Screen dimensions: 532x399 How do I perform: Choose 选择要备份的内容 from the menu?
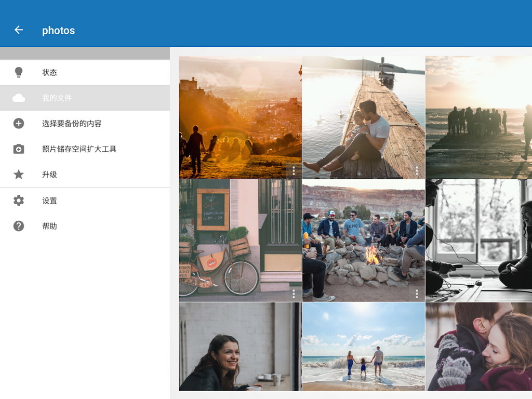(x=85, y=124)
